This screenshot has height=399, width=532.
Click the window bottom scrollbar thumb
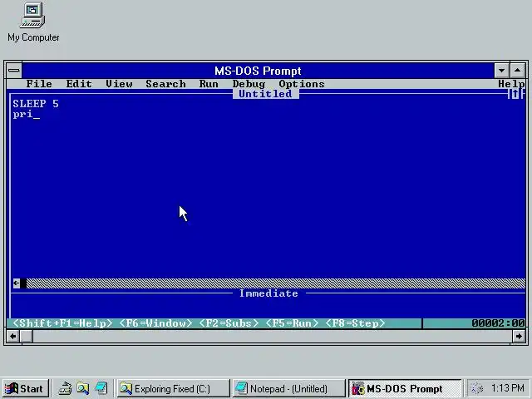click(x=27, y=336)
